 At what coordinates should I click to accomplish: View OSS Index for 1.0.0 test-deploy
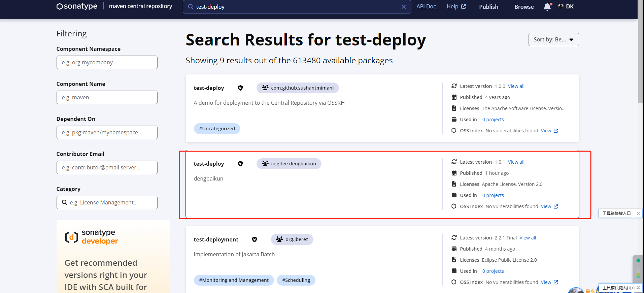[549, 131]
